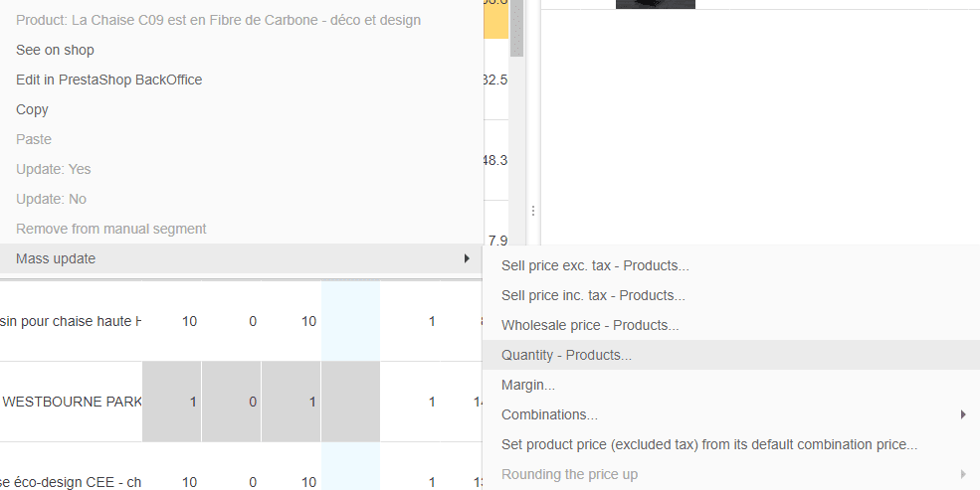
Task: Select 'Sell price exc. tax - Products...'
Action: [595, 265]
